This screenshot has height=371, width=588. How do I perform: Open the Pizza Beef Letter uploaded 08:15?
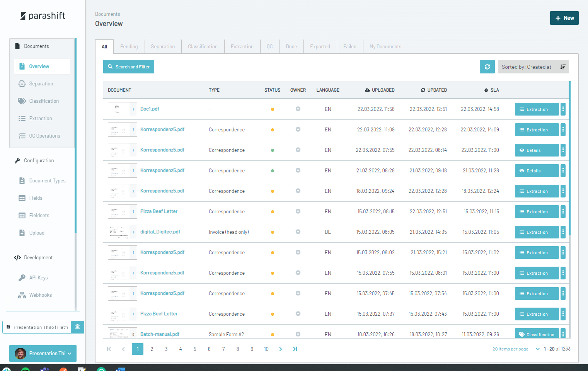tap(159, 211)
